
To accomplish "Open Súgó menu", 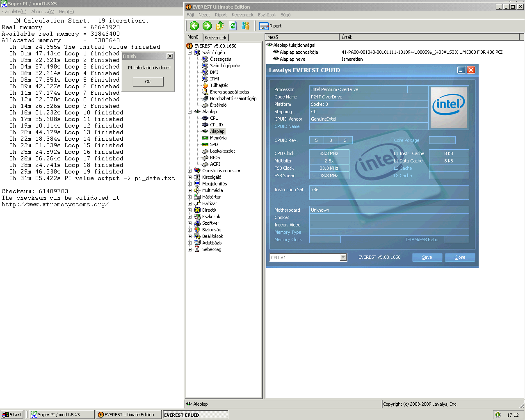I will point(285,15).
